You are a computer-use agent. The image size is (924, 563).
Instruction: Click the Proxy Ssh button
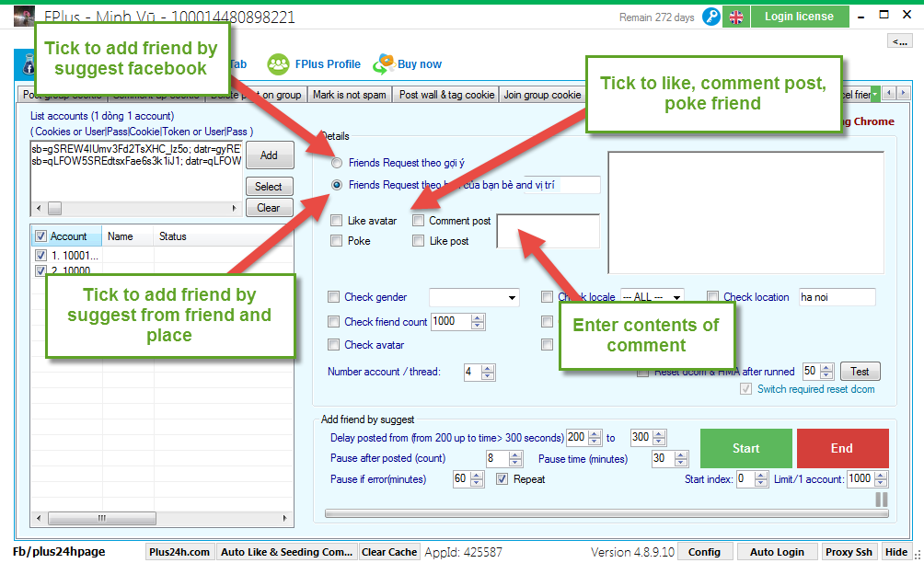tap(849, 552)
